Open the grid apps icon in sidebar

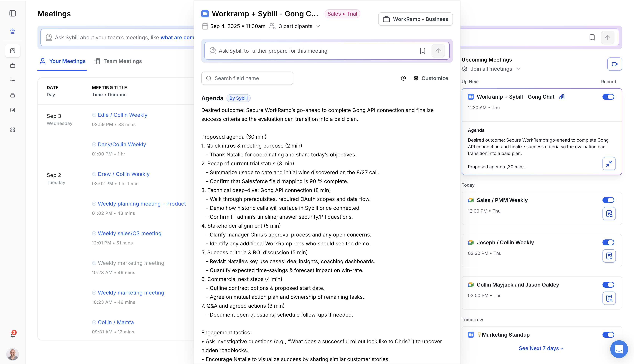coord(12,130)
